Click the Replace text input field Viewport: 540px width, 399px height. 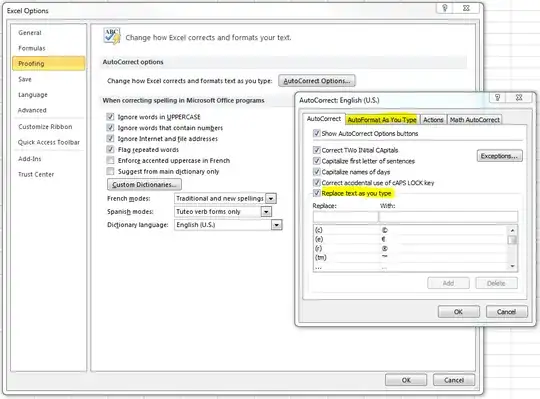click(x=345, y=217)
